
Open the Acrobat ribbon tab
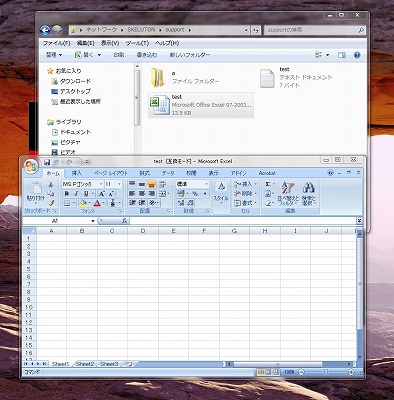click(267, 173)
